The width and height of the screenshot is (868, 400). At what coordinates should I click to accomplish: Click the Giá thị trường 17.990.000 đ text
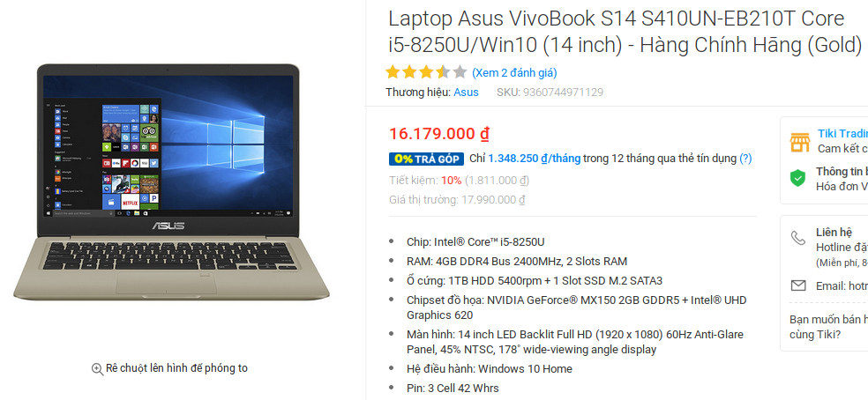pyautogui.click(x=457, y=200)
